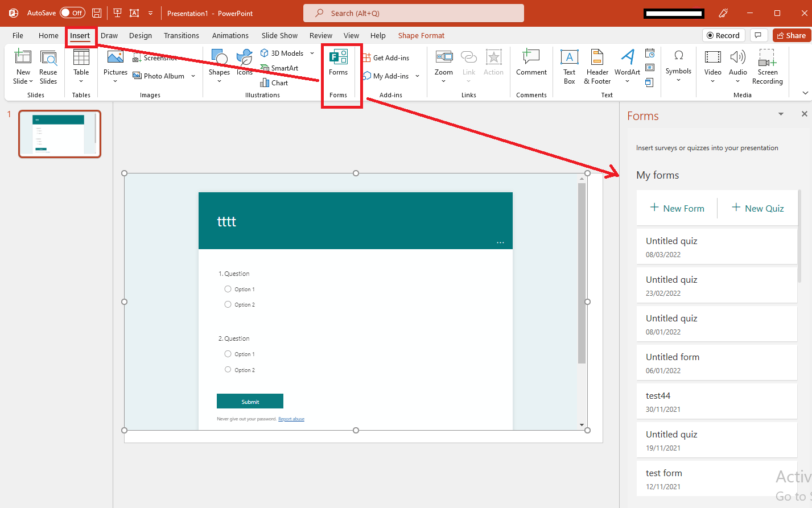Insert a SmartArt graphic
Screen dimensions: 812x508
pos(279,68)
